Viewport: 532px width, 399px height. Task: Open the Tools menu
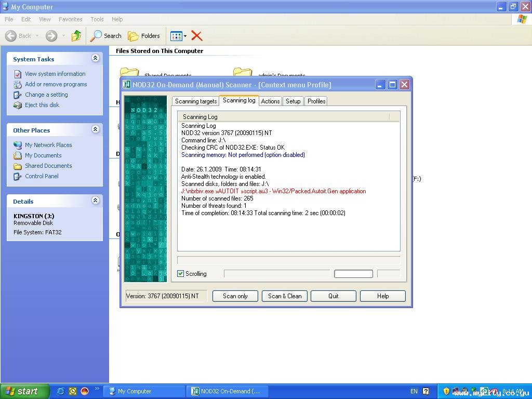(x=97, y=19)
